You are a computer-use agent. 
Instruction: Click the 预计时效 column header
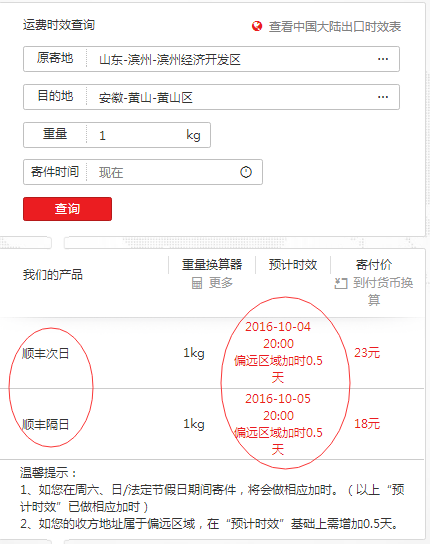(x=293, y=265)
